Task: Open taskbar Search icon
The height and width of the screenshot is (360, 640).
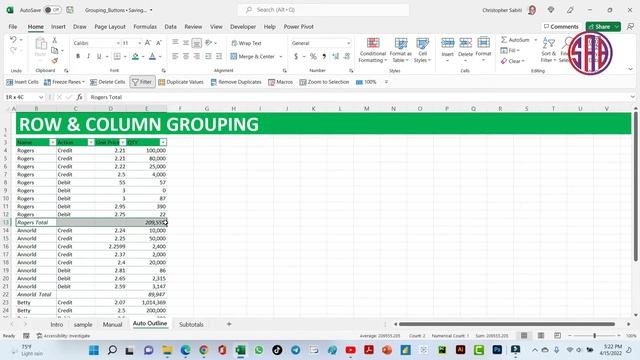Action: click(112, 350)
